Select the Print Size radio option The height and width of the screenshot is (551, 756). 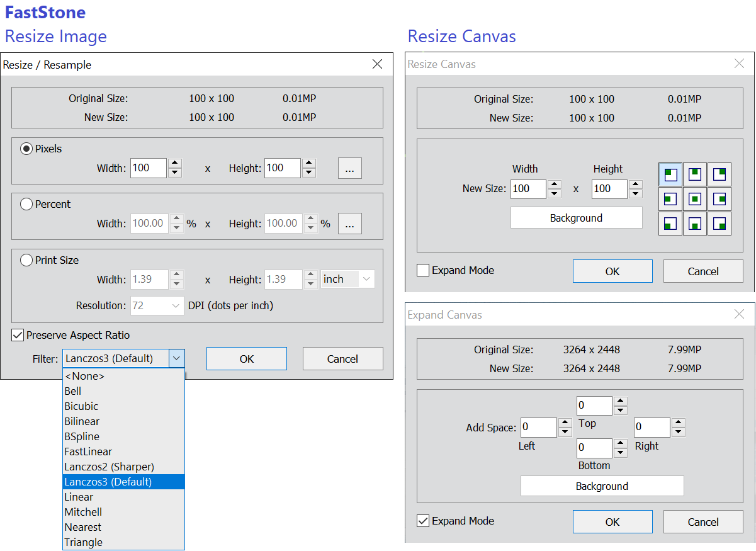(x=26, y=260)
